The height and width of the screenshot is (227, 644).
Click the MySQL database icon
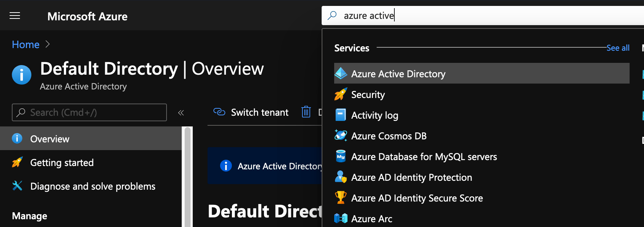[340, 156]
